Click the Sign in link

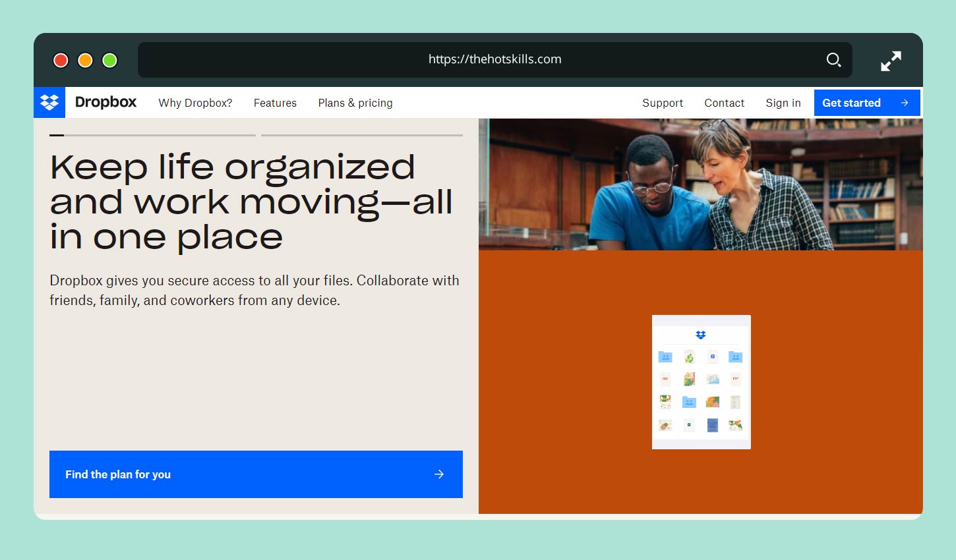point(783,103)
